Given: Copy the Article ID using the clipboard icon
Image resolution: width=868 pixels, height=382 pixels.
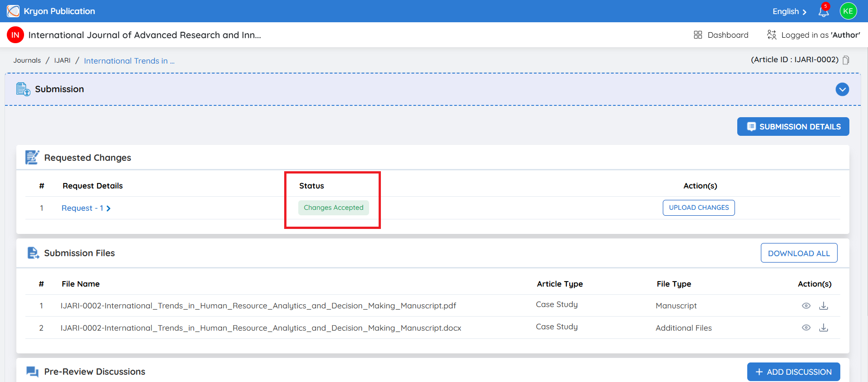Looking at the screenshot, I should click(846, 60).
